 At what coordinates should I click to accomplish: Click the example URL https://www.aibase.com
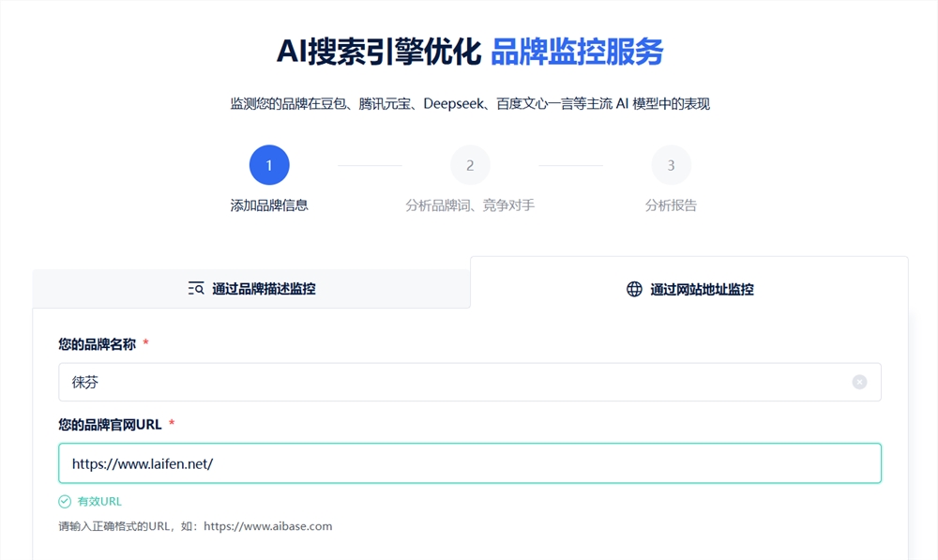coord(268,526)
